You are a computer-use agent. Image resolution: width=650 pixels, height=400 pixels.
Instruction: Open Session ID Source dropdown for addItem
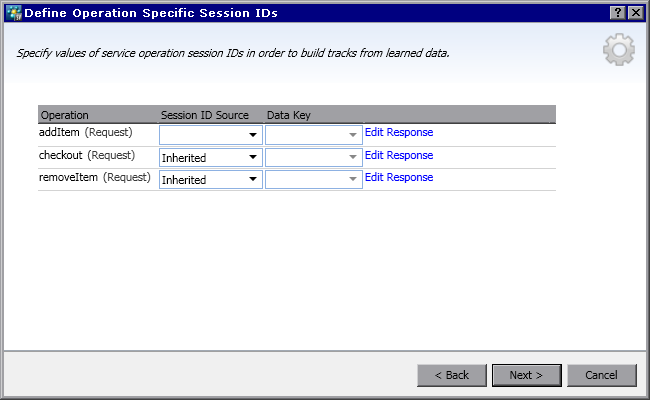(x=210, y=135)
